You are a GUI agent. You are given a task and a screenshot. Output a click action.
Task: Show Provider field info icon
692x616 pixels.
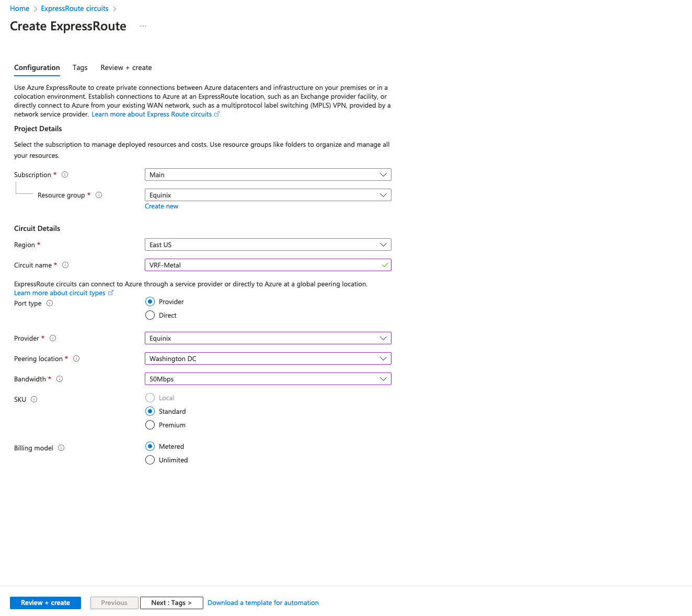pos(53,338)
